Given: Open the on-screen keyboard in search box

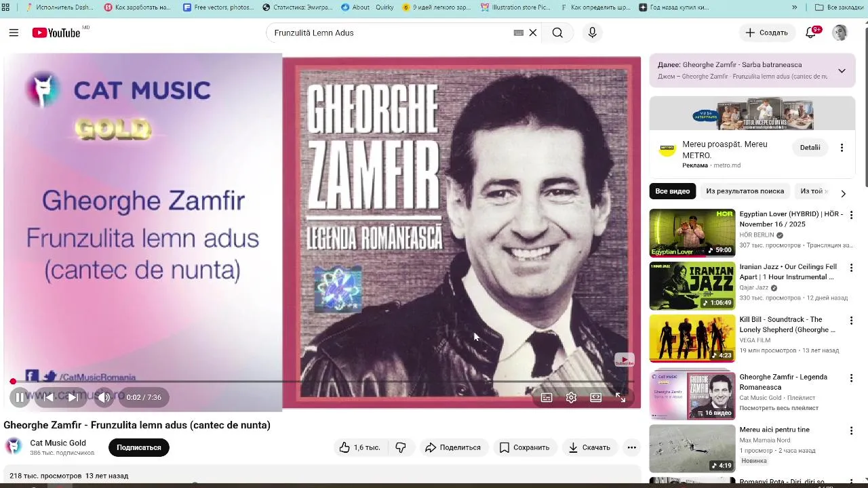Looking at the screenshot, I should pos(519,33).
